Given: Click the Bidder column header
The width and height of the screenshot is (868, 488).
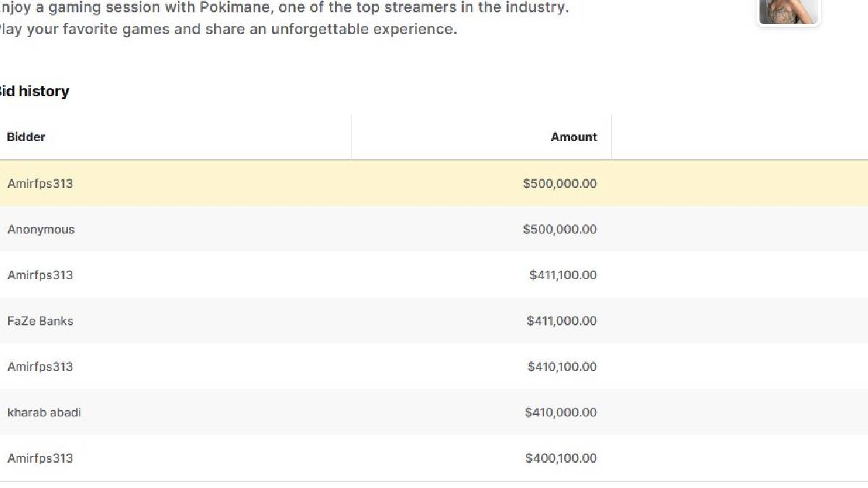Looking at the screenshot, I should (26, 137).
